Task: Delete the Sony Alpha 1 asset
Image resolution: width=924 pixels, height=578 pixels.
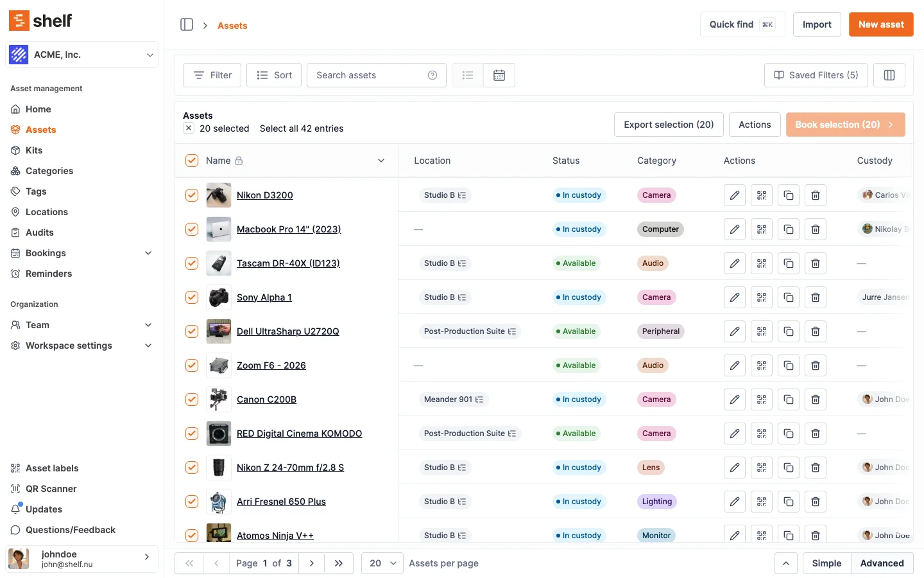Action: [x=816, y=297]
